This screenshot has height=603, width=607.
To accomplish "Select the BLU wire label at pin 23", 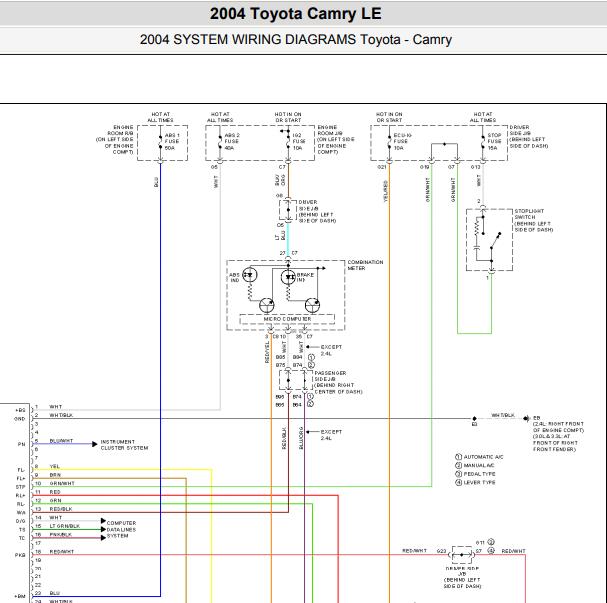I will click(x=55, y=593).
